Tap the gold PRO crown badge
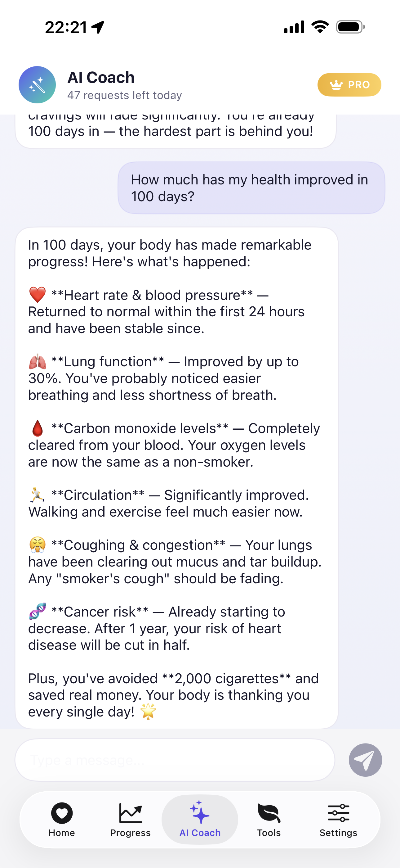 (349, 84)
